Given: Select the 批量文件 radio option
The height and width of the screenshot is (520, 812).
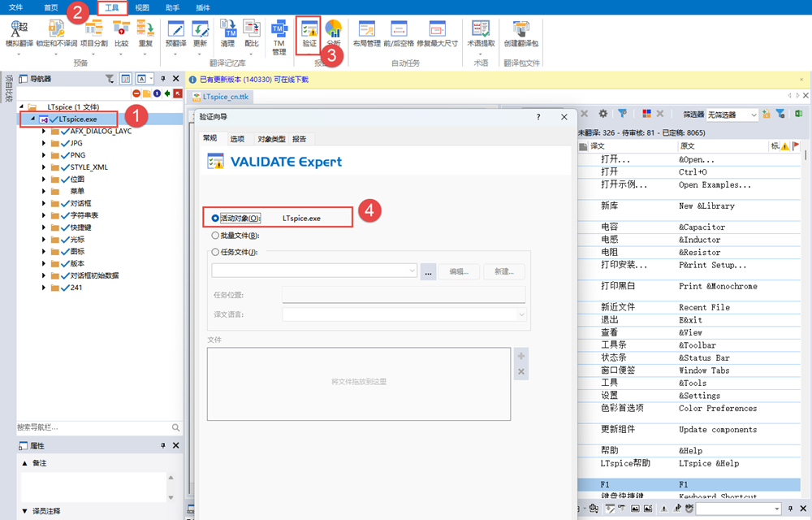Looking at the screenshot, I should coord(215,235).
